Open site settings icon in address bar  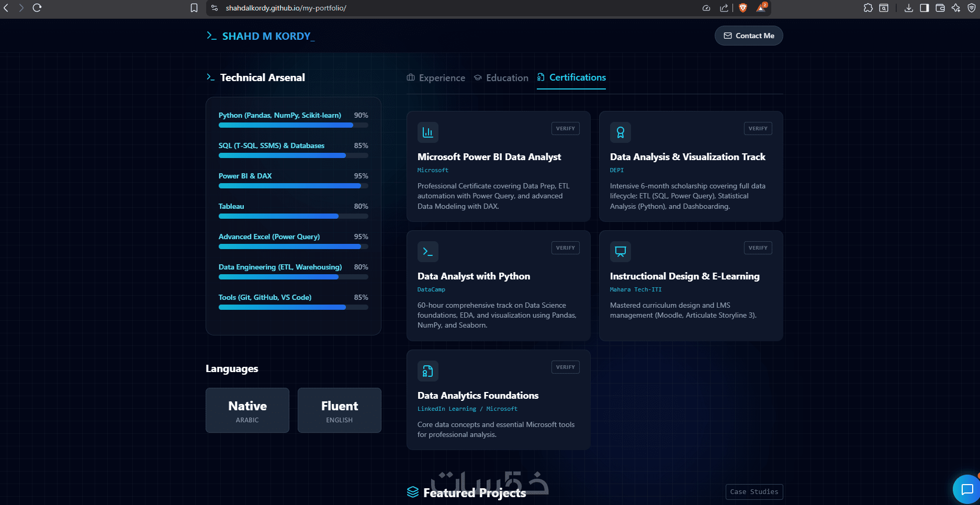[x=215, y=8]
